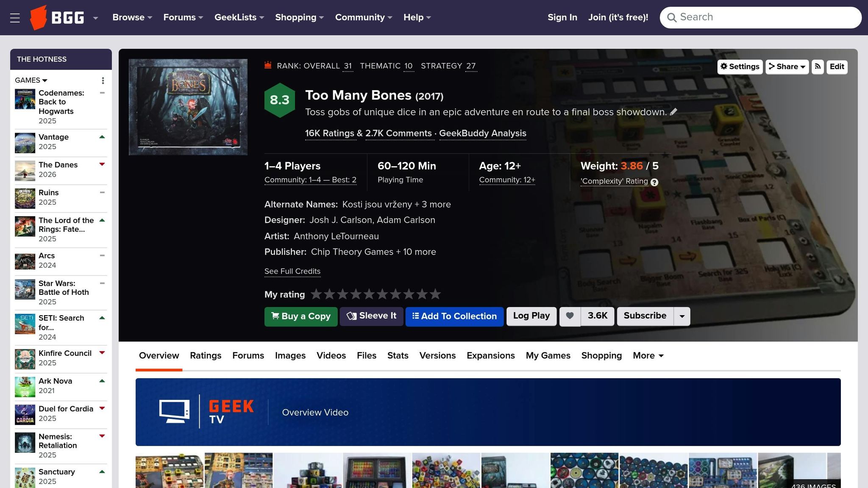
Task: Click the Arcs game thumbnail
Action: click(25, 261)
